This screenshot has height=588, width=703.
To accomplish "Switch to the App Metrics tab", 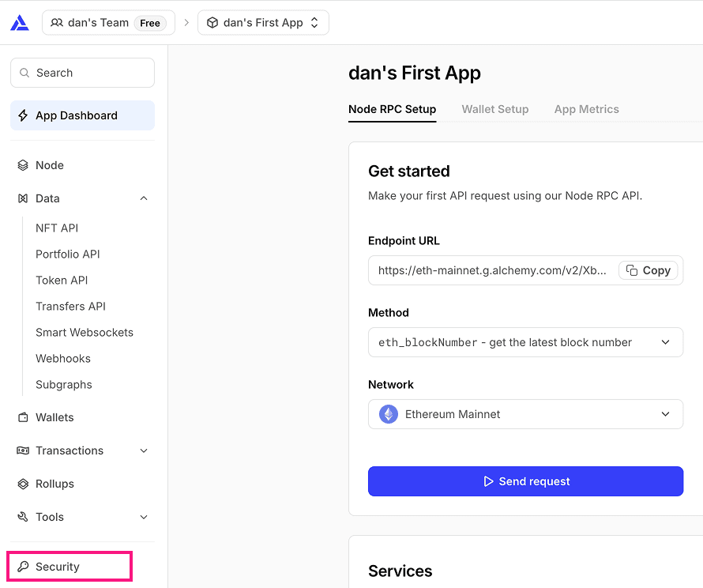I will coord(586,109).
